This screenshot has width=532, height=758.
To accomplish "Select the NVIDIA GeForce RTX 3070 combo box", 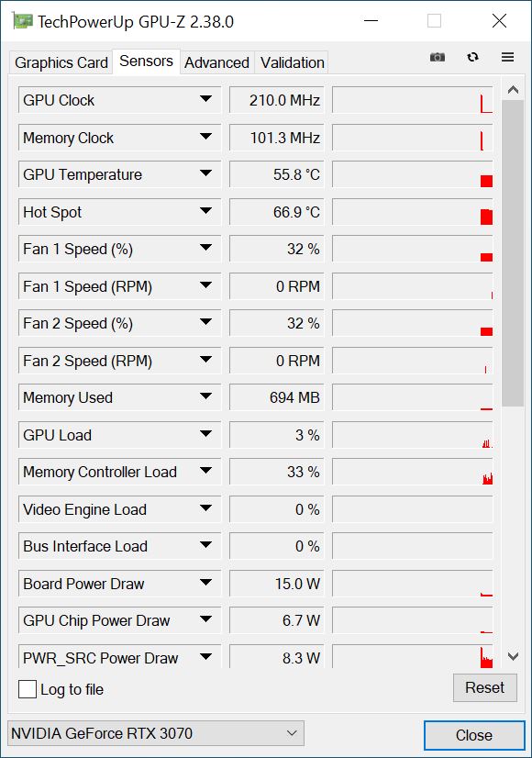I will click(x=156, y=733).
